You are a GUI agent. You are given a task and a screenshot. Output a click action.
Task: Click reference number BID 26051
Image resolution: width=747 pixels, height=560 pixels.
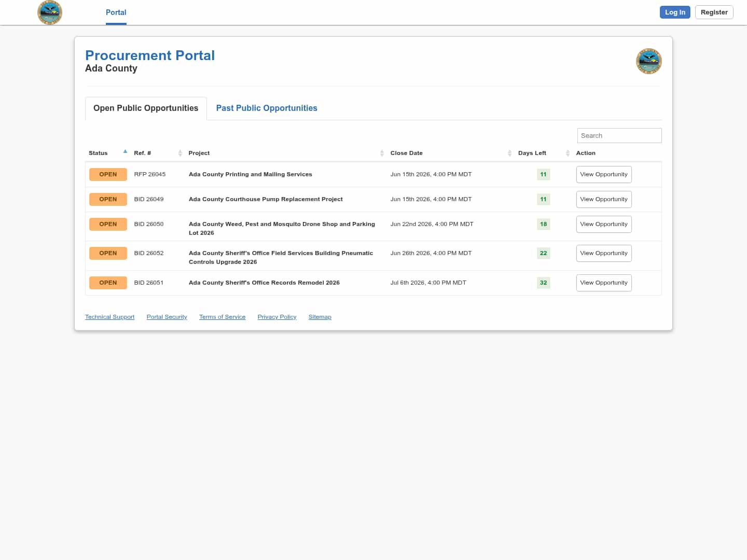(149, 283)
